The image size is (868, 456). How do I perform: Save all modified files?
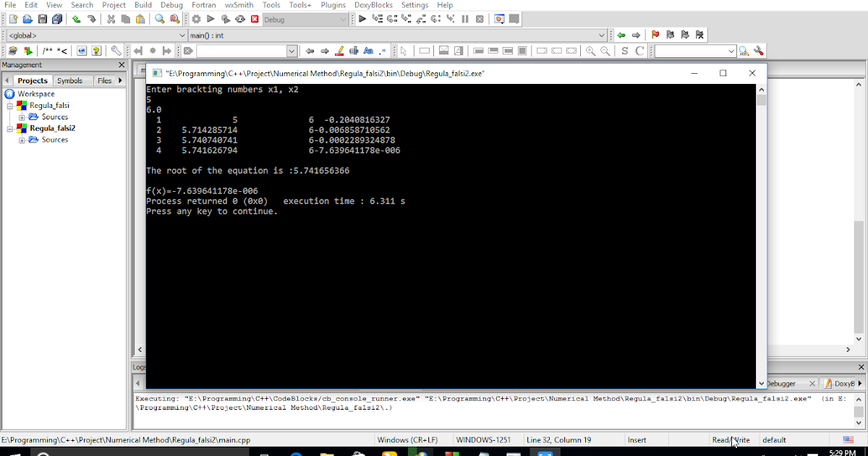(57, 19)
